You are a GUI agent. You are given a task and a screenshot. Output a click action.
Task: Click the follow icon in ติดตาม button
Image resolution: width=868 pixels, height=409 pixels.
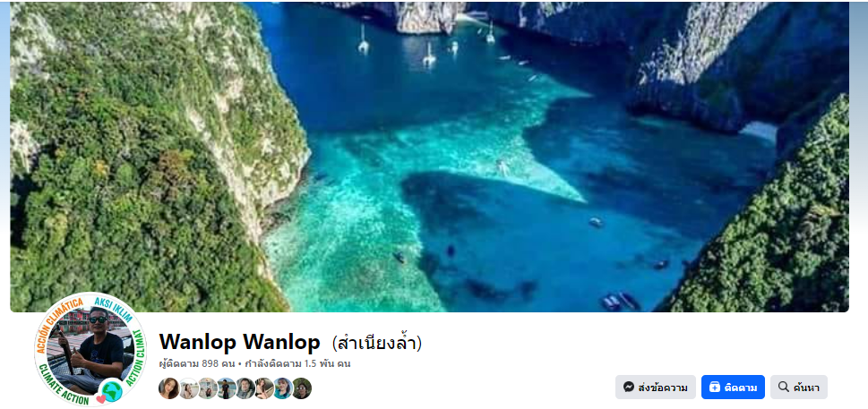coord(715,387)
